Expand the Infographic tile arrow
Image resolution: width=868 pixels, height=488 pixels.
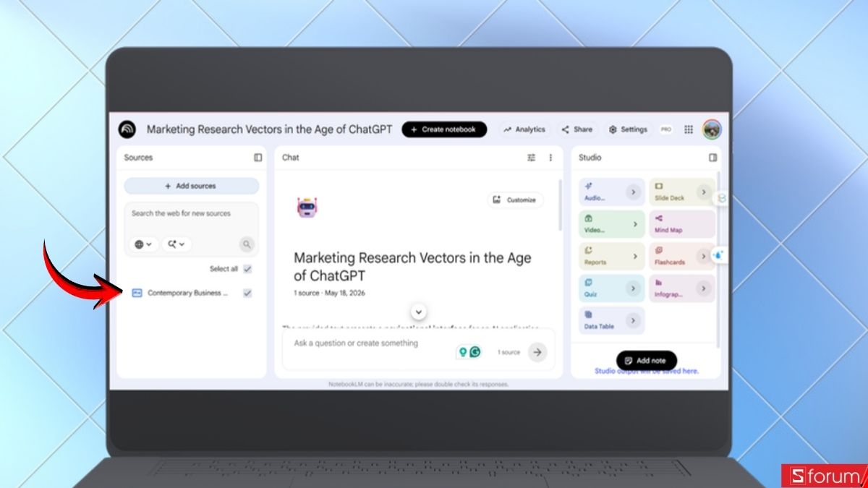704,288
